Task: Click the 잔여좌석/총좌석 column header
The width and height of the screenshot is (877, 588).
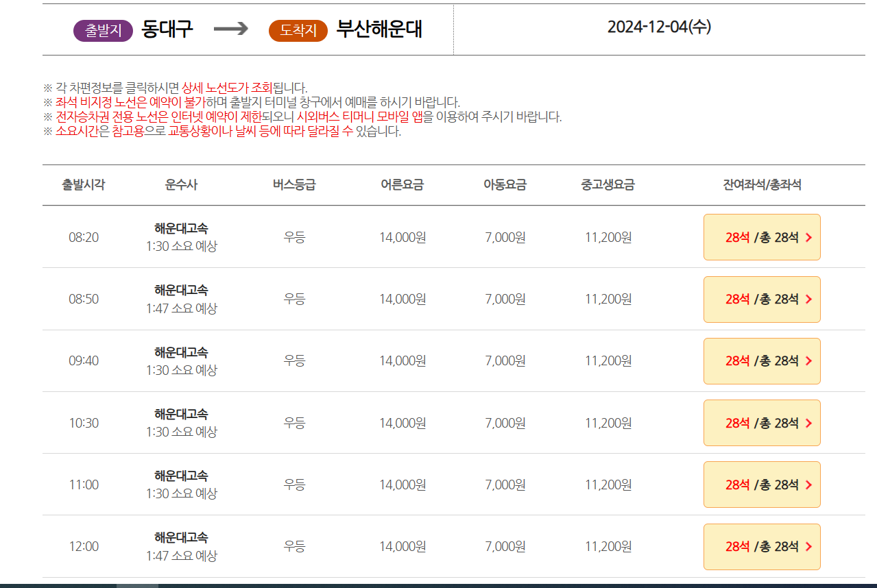Action: (x=762, y=184)
